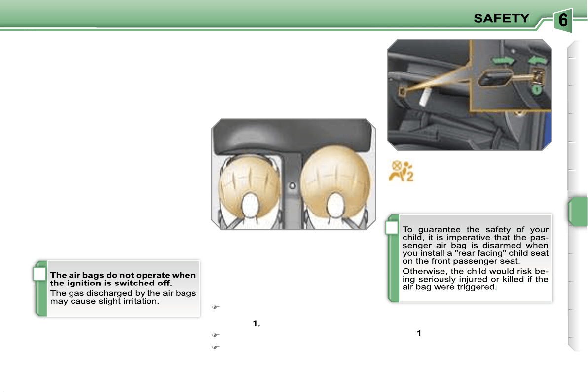Click the left green arrow in switch inset
Screen dimensions: 588x392
tap(503, 61)
